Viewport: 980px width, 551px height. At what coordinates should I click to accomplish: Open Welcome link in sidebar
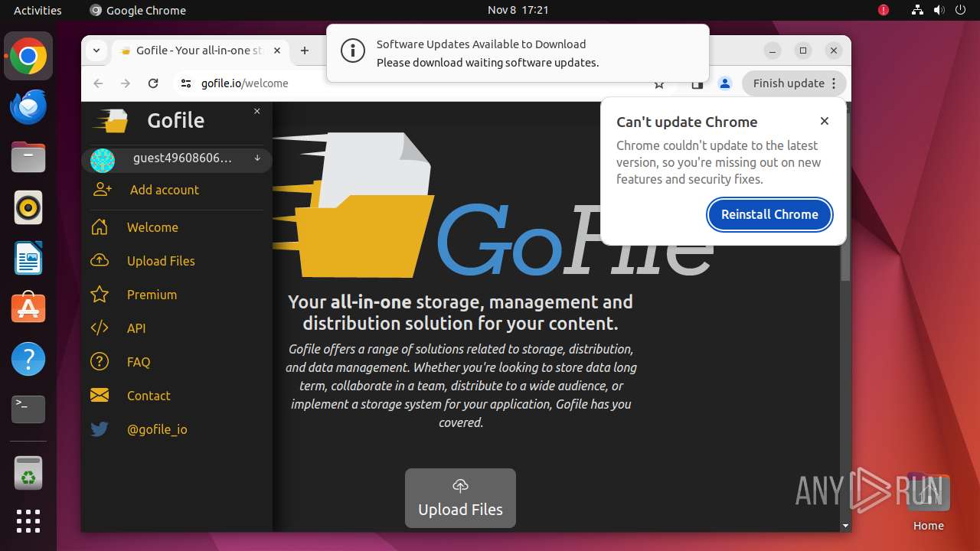point(152,227)
